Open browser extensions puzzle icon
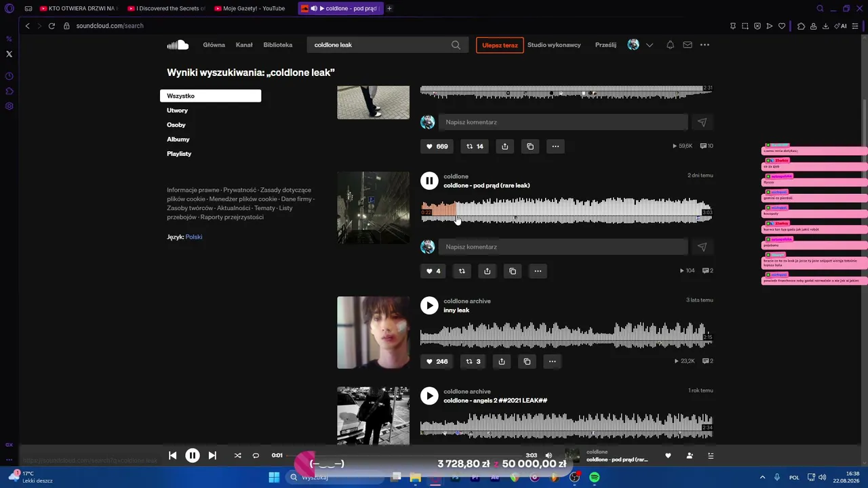 801,26
